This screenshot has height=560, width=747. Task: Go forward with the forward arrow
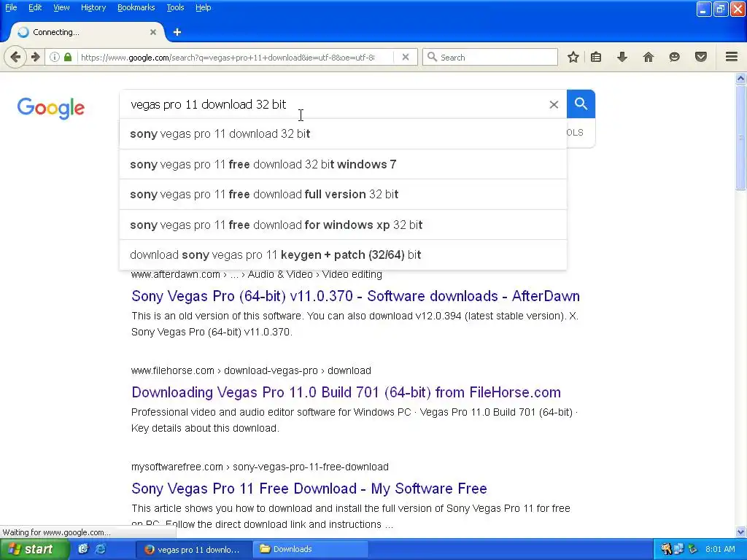click(x=36, y=57)
